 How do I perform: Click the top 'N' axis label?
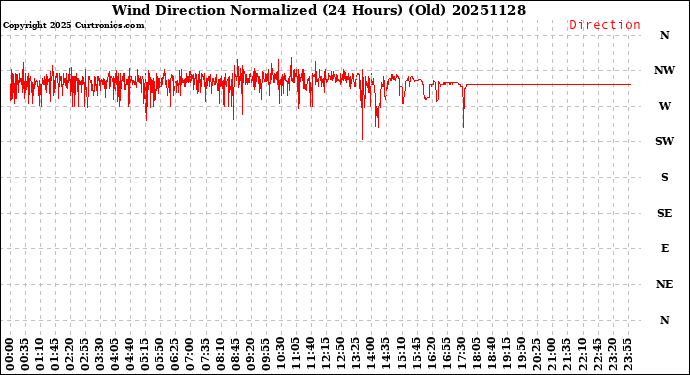664,35
